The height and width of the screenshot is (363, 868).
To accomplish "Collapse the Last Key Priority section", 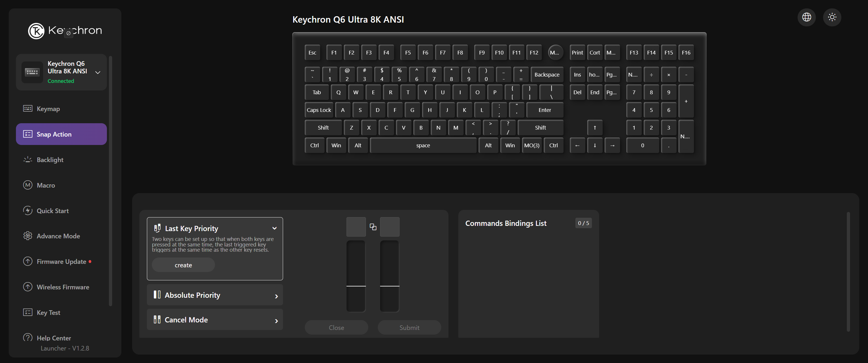I will (274, 228).
